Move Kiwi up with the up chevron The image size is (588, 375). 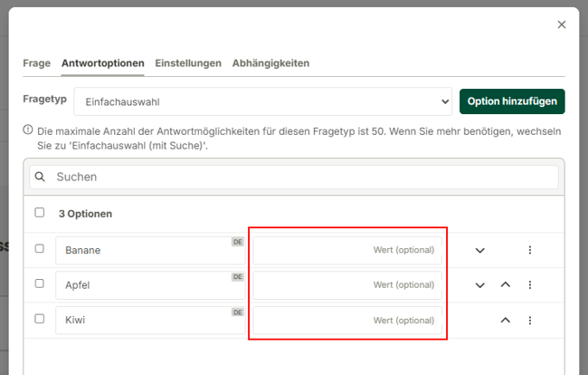point(506,320)
